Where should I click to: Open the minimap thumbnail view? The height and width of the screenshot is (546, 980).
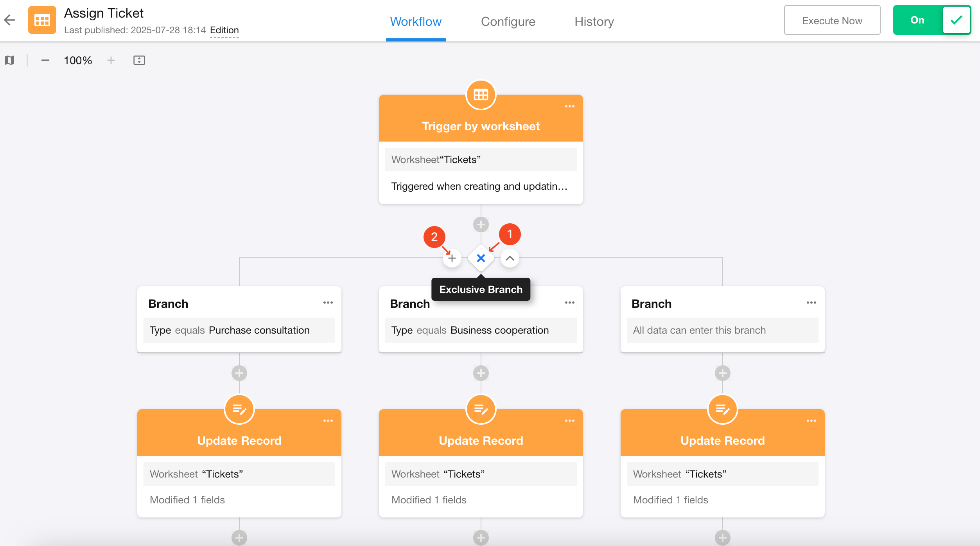coord(10,60)
